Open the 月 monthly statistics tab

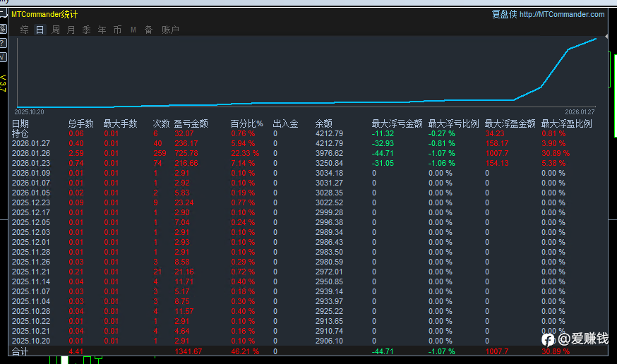[x=71, y=30]
